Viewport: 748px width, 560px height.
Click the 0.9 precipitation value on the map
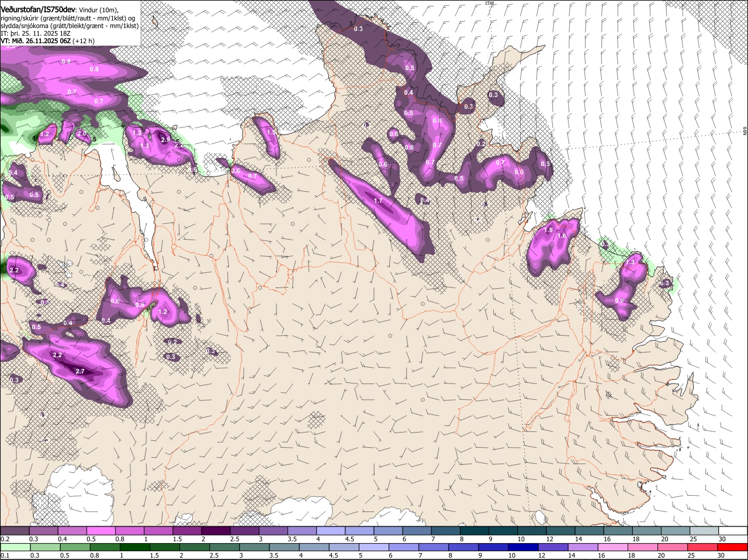140,305
